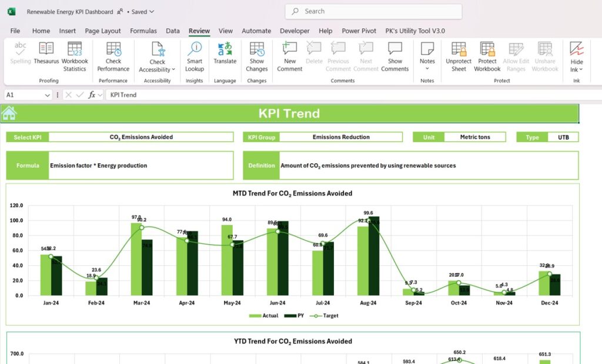Expand the Hide Ink dropdown arrow
Viewport: 602px width, 364px height.
[581, 69]
